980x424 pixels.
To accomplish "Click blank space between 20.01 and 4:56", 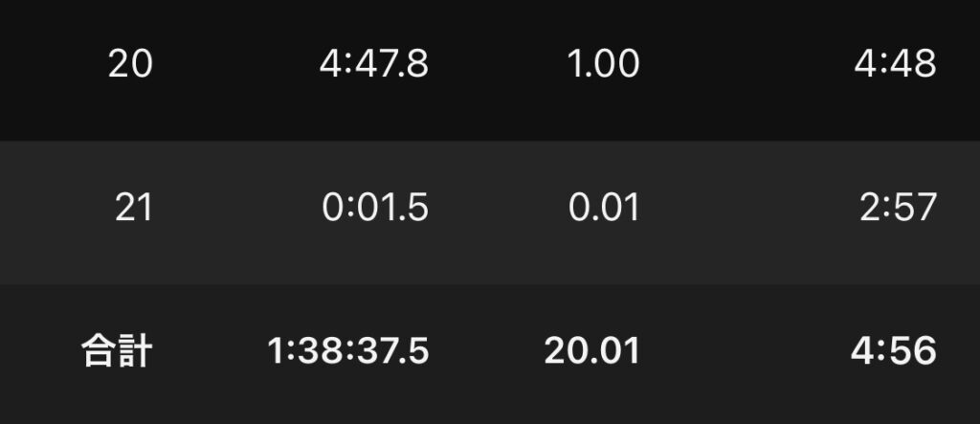I will [x=745, y=351].
